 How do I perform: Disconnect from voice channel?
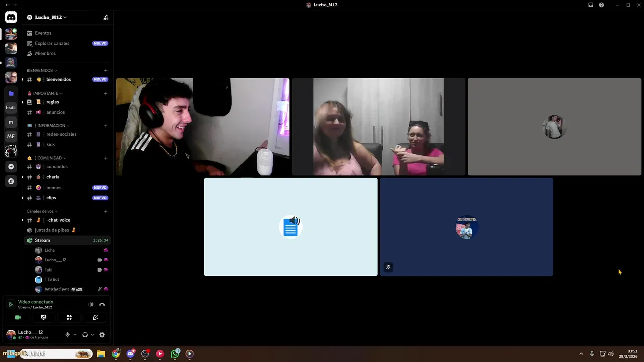click(x=102, y=304)
